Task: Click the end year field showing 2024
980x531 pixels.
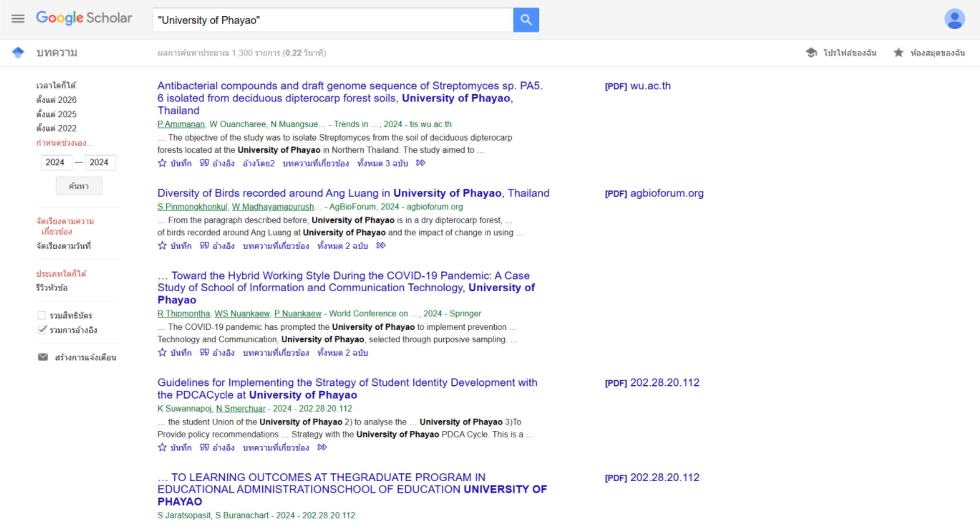Action: 101,163
